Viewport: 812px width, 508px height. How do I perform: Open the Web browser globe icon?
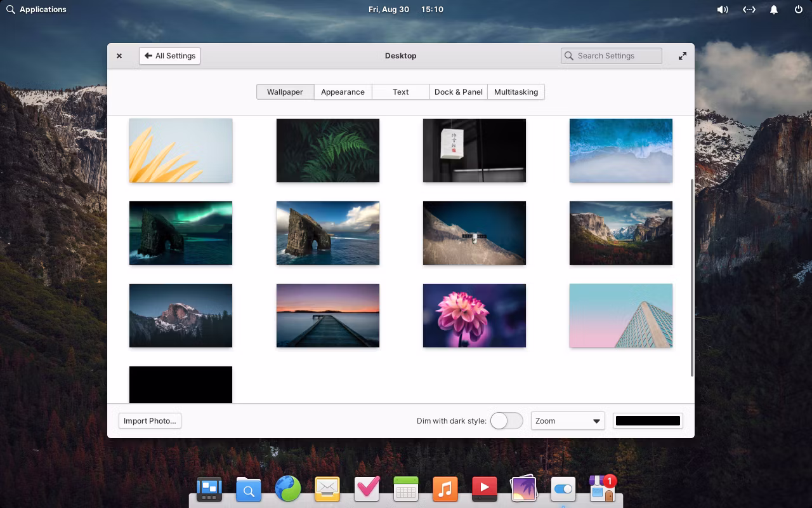point(288,489)
